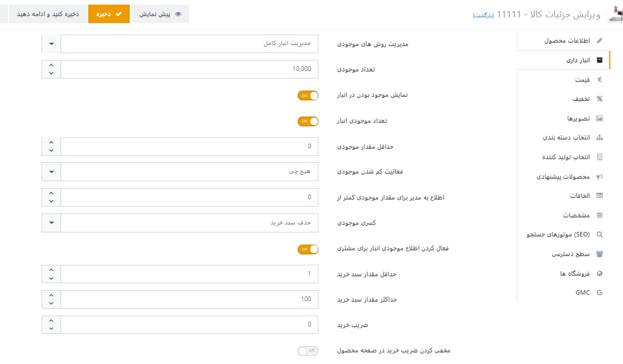Click the users icon for سطح دسترسی

coord(599,254)
